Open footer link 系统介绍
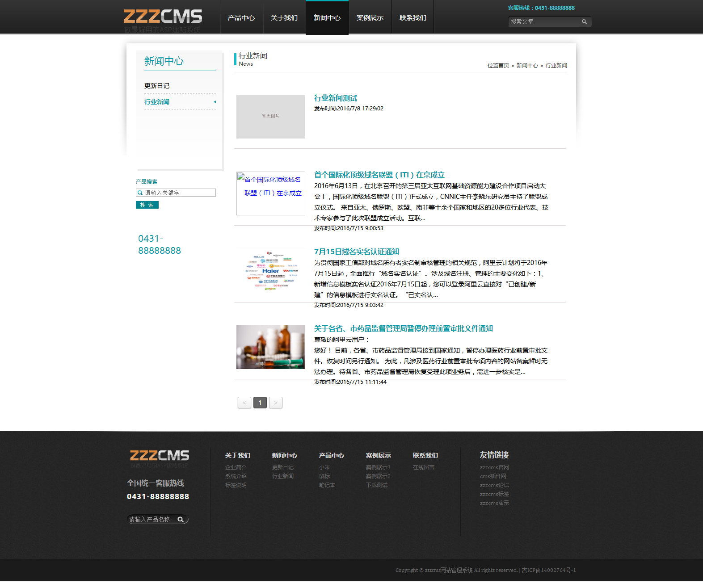The width and height of the screenshot is (703, 588). (236, 476)
